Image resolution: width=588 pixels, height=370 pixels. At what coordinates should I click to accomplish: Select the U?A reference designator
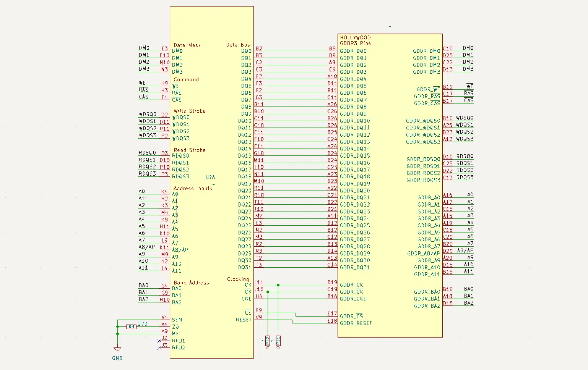pos(210,177)
